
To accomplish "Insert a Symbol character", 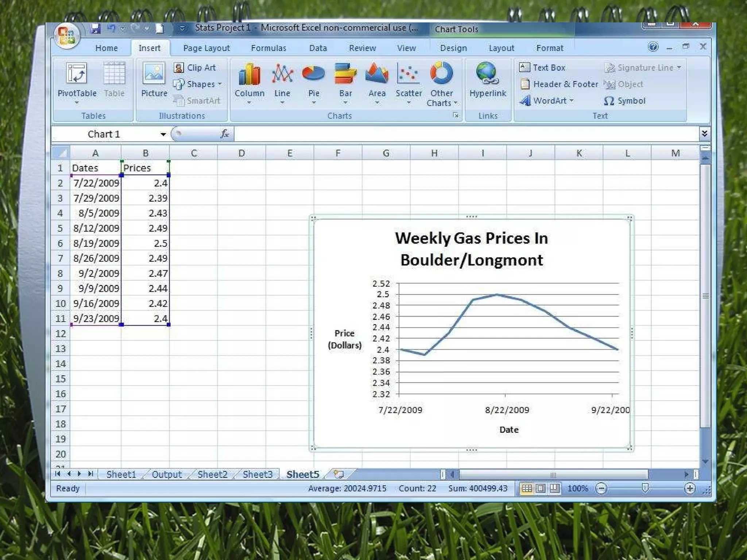I will [625, 101].
